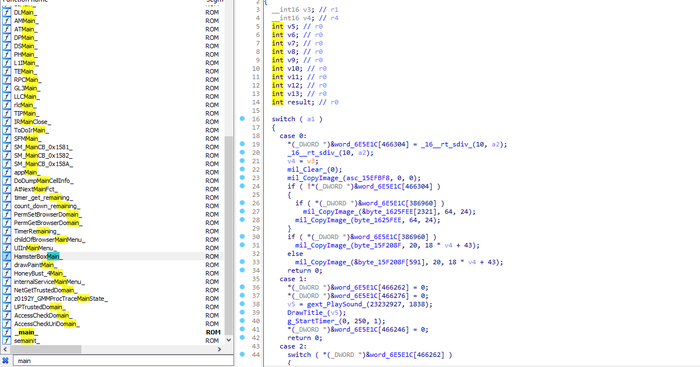Click function icon beside appMain_

click(7, 172)
